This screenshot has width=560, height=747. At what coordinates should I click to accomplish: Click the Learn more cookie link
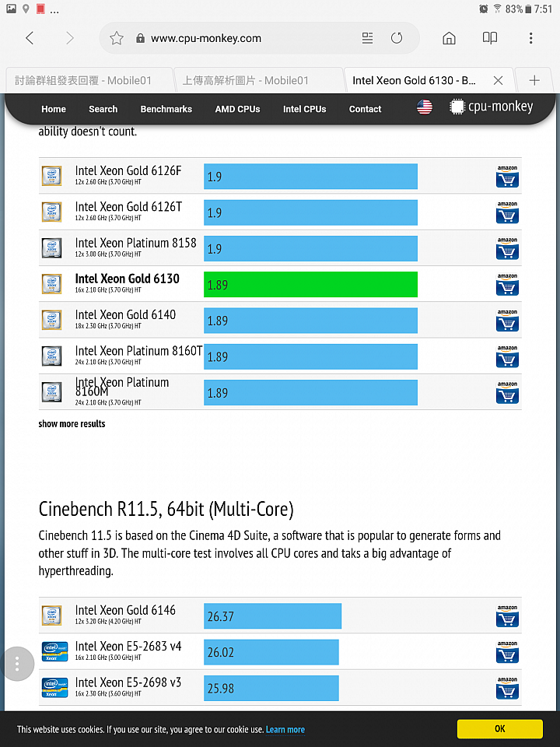[285, 729]
